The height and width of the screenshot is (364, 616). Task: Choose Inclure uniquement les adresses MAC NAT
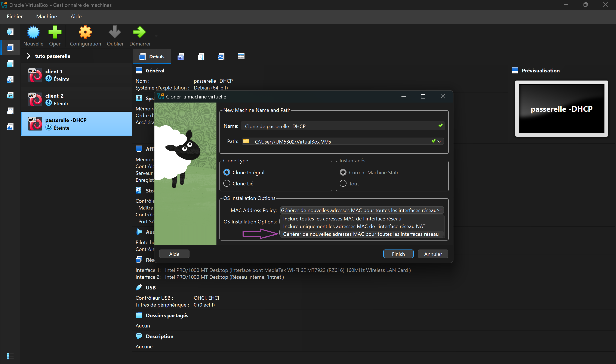(x=354, y=226)
